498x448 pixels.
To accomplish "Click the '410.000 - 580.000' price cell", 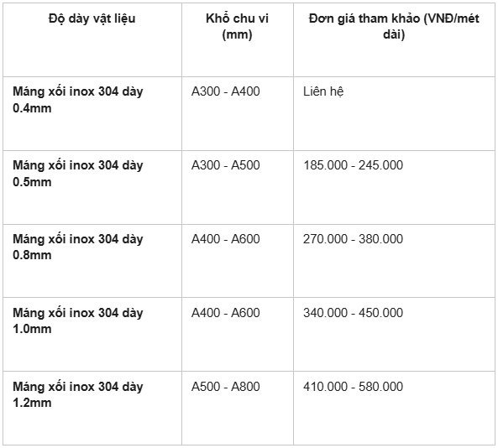I will click(394, 408).
